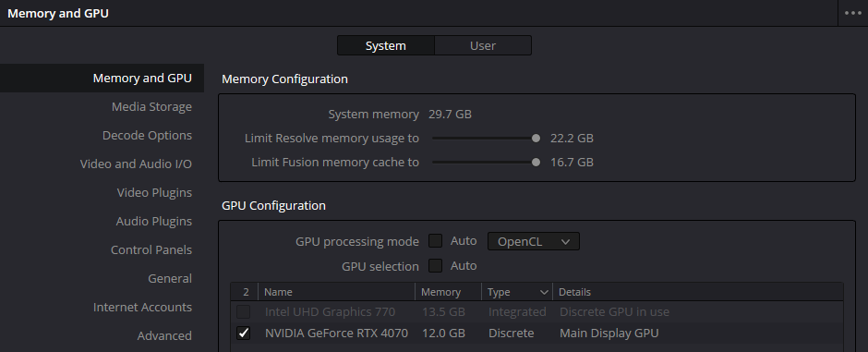Open Video Plugins settings

click(x=154, y=192)
